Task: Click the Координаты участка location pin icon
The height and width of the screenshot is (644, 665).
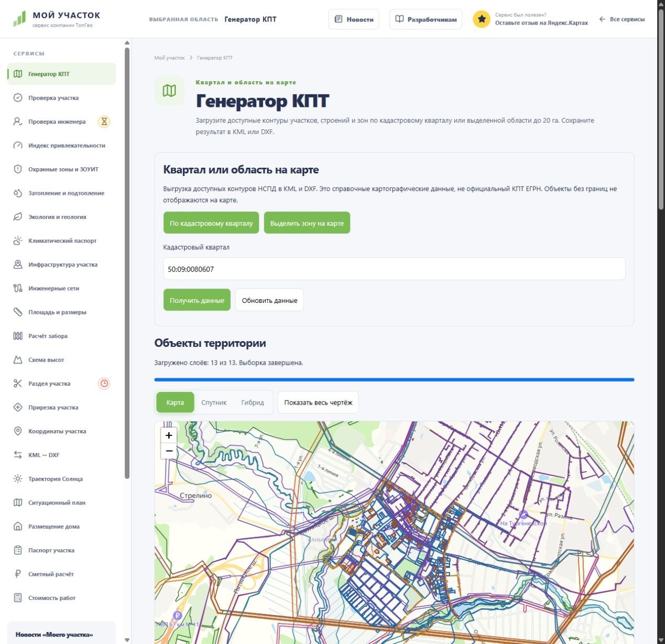Action: pos(18,431)
